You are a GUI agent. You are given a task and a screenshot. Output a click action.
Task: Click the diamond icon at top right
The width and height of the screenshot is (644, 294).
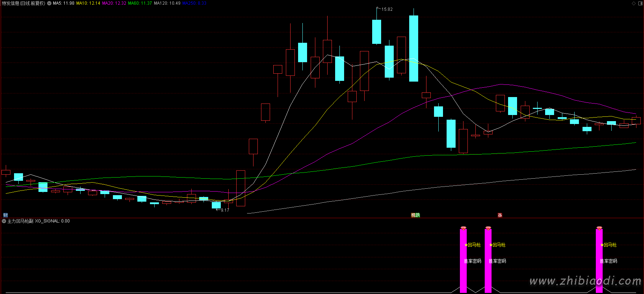click(634, 3)
